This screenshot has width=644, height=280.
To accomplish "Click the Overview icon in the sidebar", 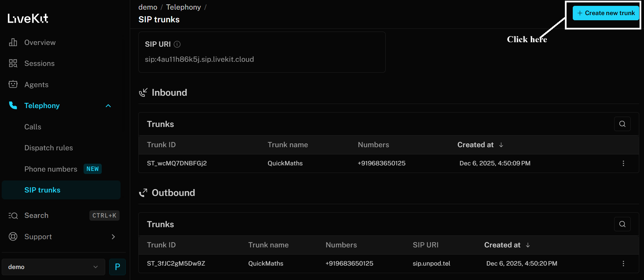I will [13, 42].
